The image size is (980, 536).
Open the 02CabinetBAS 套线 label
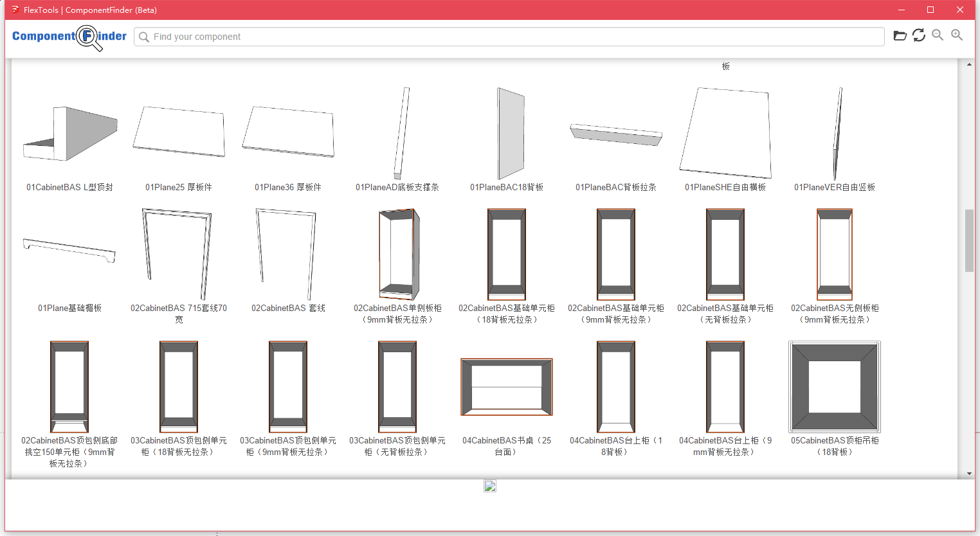pyautogui.click(x=288, y=308)
